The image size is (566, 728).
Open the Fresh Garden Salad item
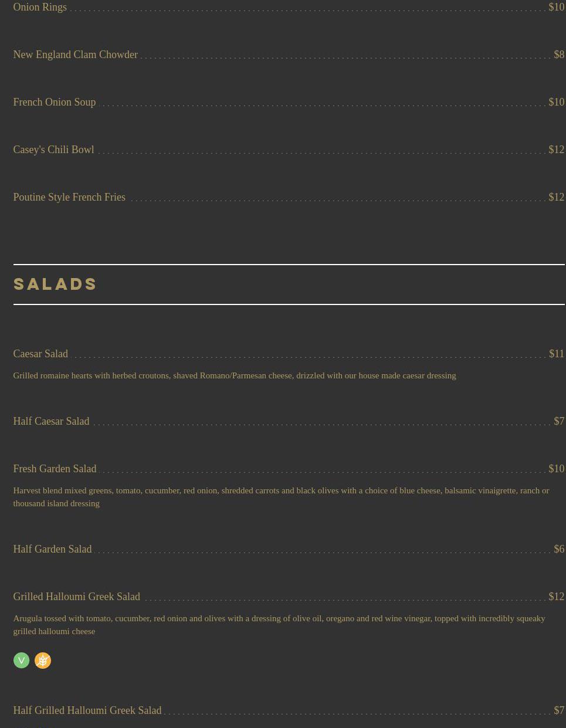[55, 469]
